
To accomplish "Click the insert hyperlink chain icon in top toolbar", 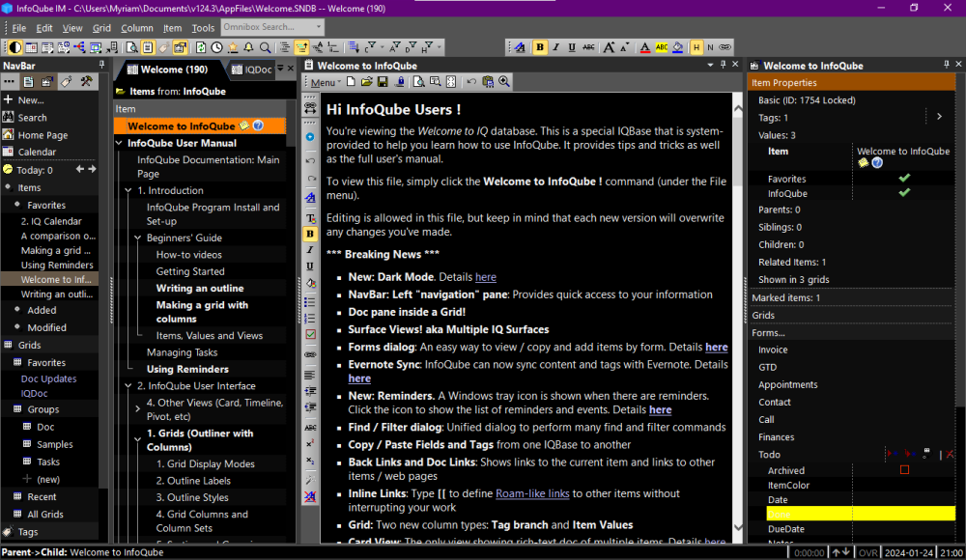I will tap(725, 47).
